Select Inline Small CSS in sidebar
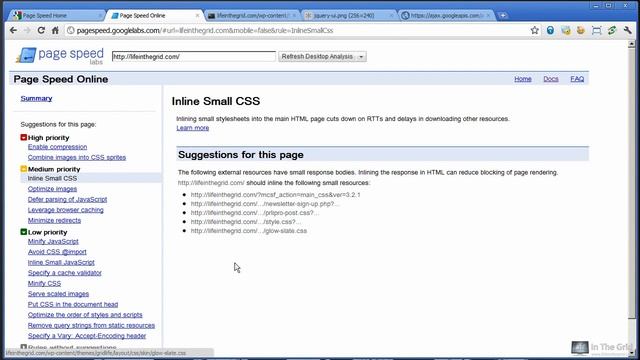The image size is (640, 360). click(x=52, y=178)
